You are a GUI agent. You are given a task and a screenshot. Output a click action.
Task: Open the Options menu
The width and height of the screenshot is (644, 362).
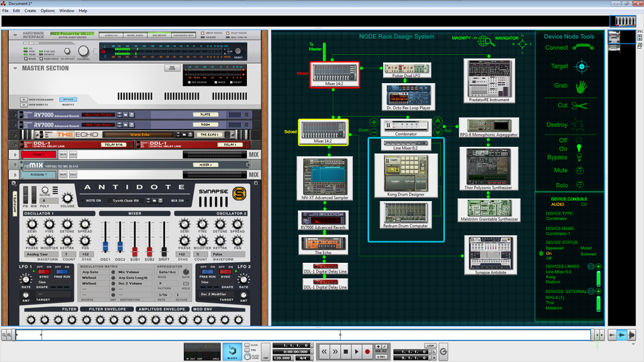click(48, 11)
